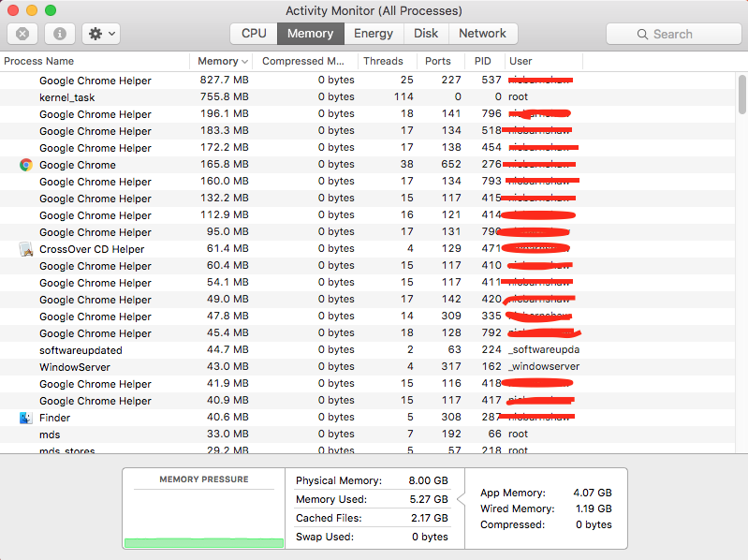Select the WindowServer process

[x=367, y=367]
